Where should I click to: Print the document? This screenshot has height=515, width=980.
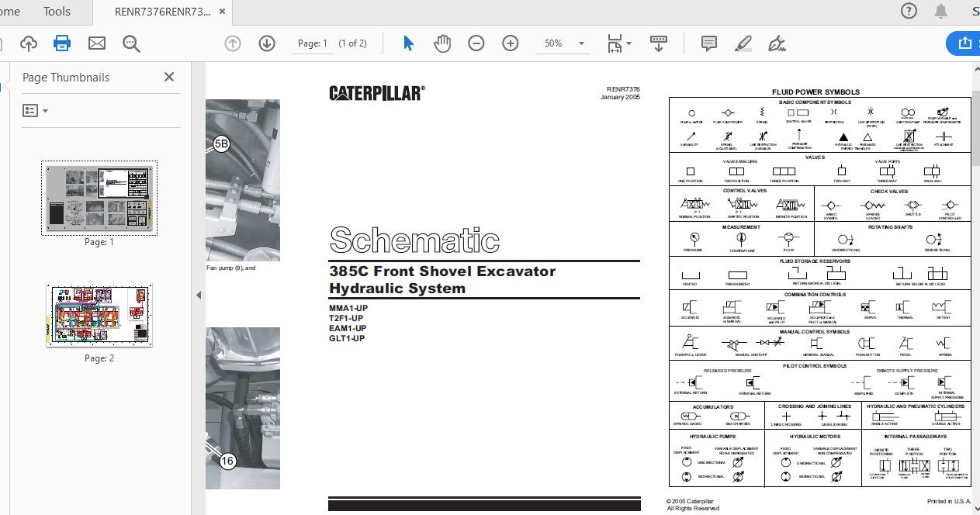62,43
